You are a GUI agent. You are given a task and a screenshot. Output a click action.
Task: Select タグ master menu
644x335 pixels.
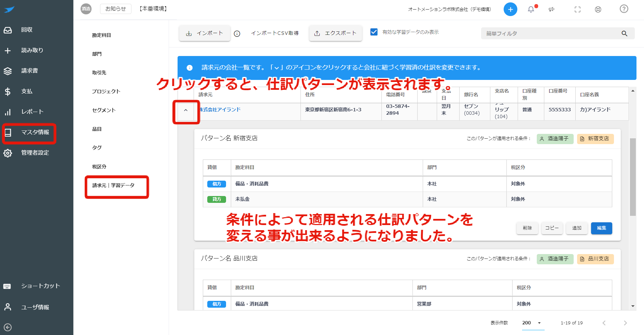97,148
